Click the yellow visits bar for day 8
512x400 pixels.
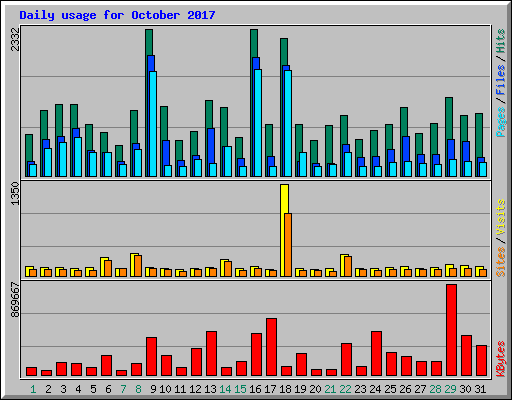click(133, 265)
